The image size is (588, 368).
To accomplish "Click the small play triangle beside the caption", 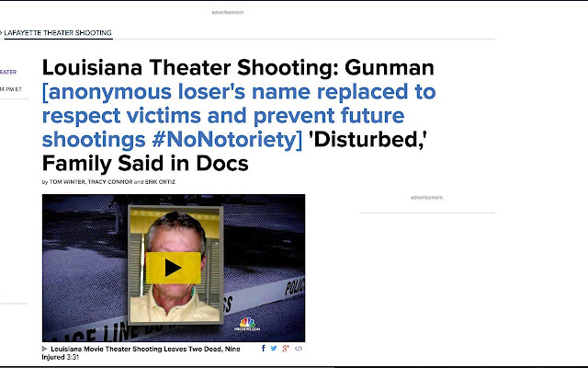I will (x=45, y=349).
